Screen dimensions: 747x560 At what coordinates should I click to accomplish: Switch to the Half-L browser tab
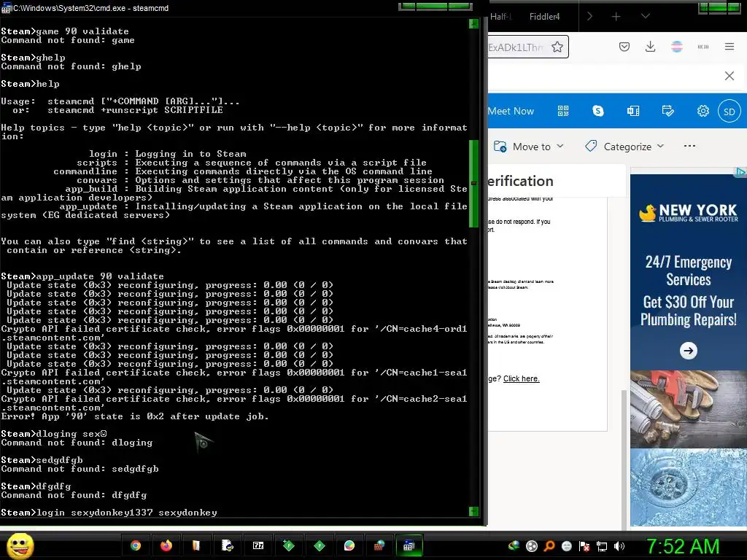click(501, 17)
